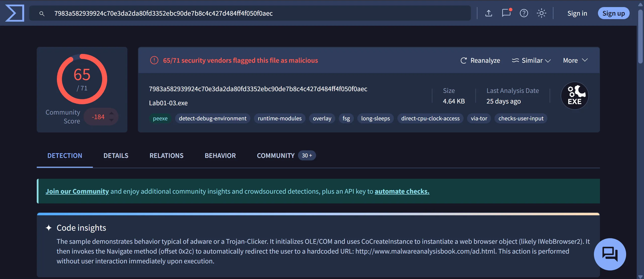Screen dimensions: 644x279
Task: Click the automate checks link
Action: pos(402,191)
